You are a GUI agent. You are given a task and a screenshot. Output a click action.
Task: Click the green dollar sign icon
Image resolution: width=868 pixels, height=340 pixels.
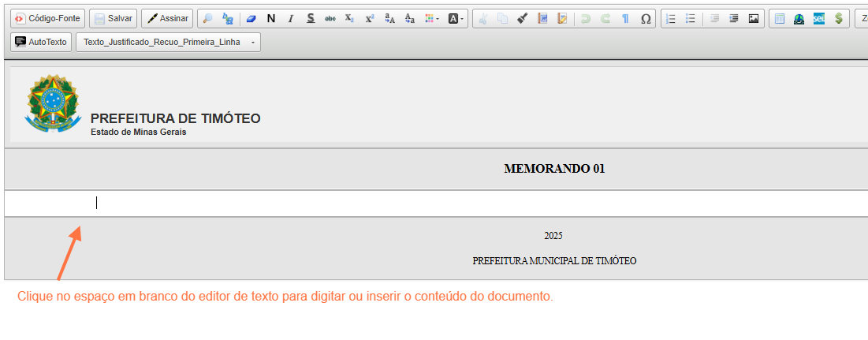[839, 18]
